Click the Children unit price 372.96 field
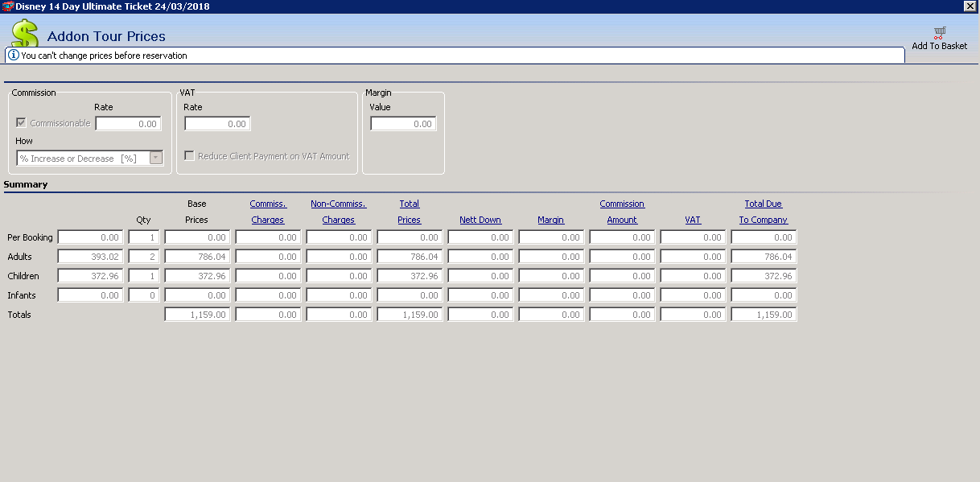This screenshot has height=482, width=980. click(90, 276)
